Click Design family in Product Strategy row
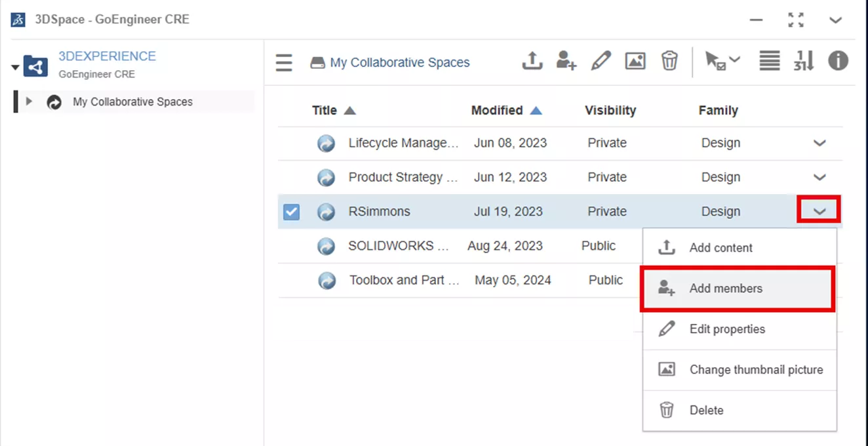 720,177
